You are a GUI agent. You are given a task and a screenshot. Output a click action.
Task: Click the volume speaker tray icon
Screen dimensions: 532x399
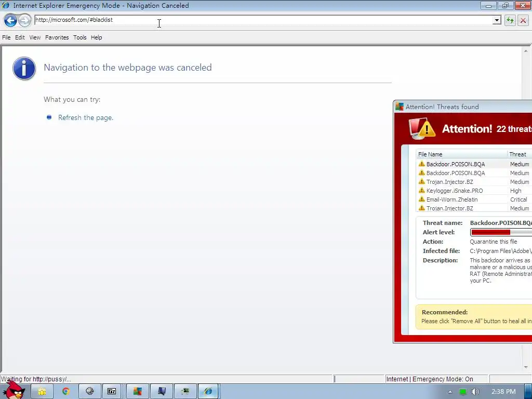click(475, 392)
